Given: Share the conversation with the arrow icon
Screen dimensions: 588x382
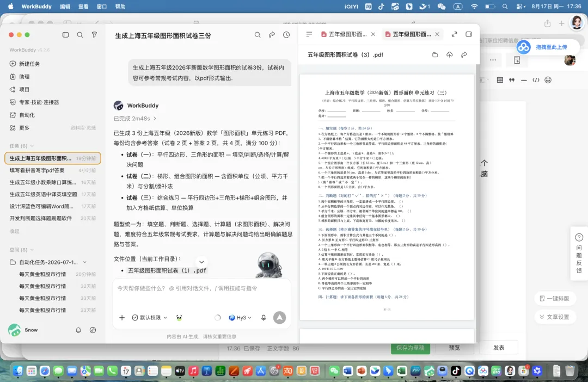Looking at the screenshot, I should (272, 35).
